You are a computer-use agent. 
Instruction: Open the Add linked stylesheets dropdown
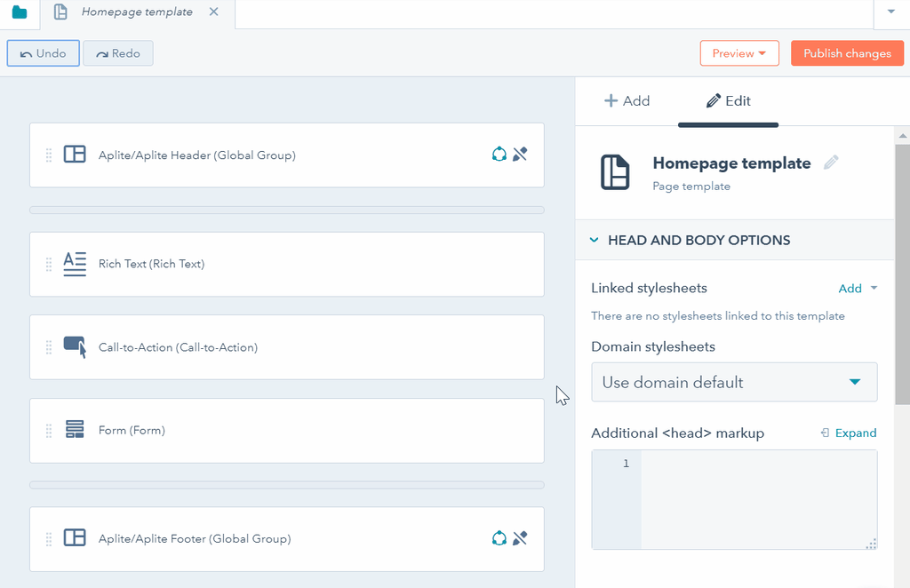point(858,288)
